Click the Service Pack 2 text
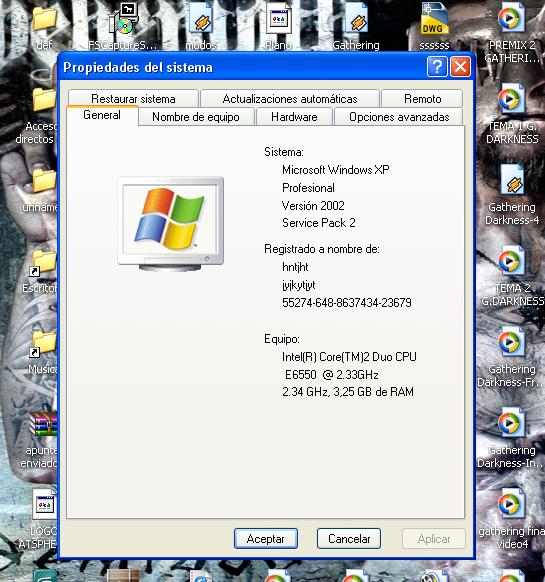 pos(319,223)
